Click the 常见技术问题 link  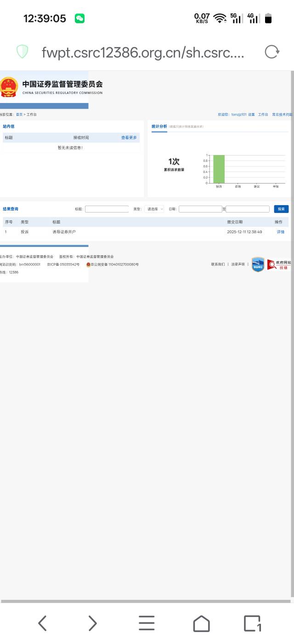point(282,114)
